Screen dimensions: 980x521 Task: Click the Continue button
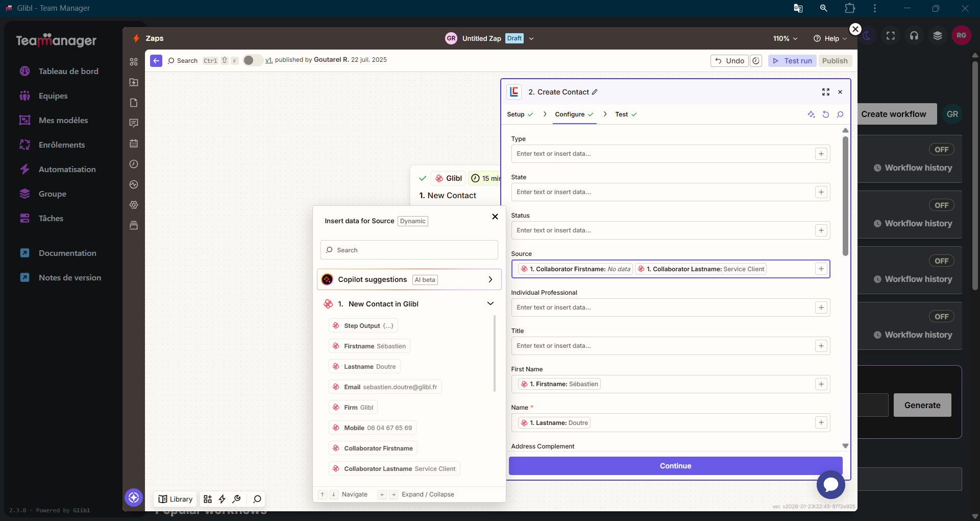(x=675, y=466)
